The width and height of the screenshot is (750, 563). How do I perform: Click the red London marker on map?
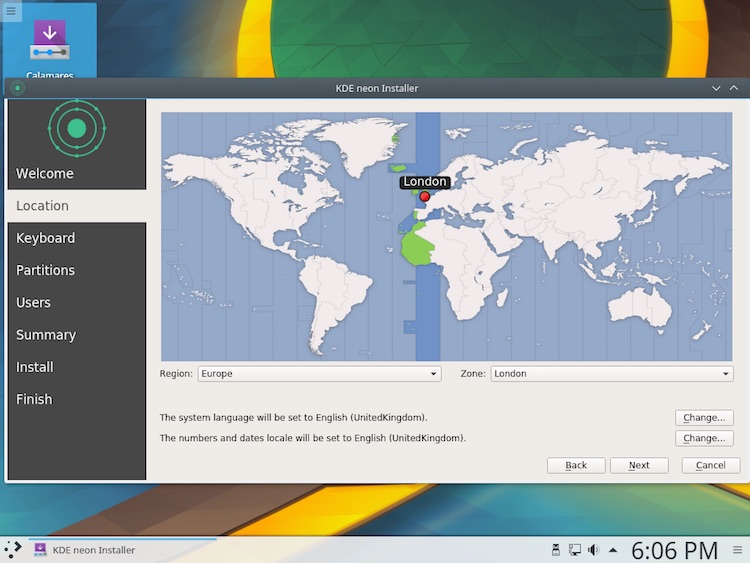pos(425,196)
